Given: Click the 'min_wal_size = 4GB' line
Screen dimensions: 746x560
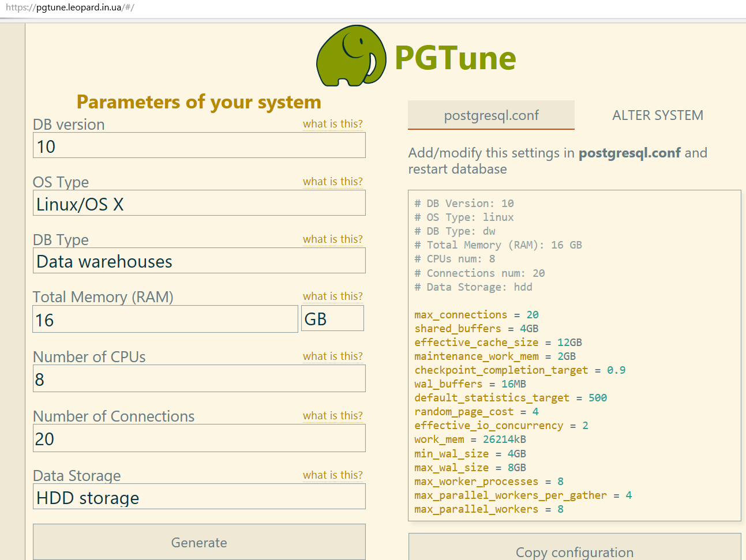Looking at the screenshot, I should point(470,454).
